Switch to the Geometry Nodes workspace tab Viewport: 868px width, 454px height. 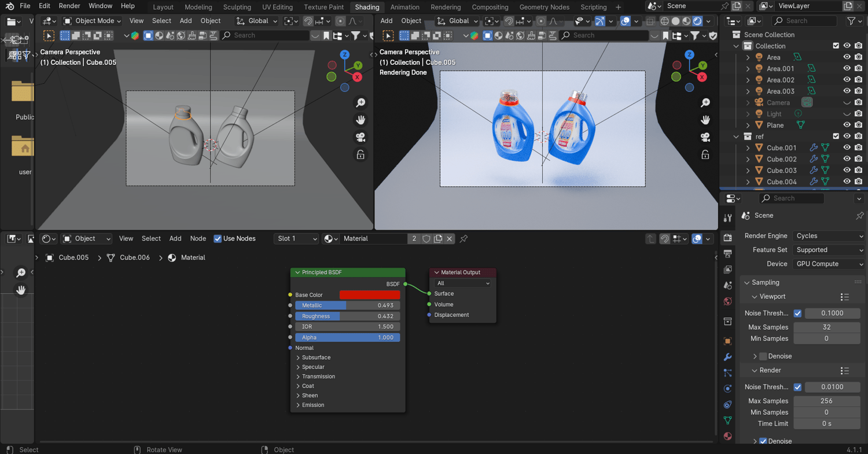tap(545, 7)
